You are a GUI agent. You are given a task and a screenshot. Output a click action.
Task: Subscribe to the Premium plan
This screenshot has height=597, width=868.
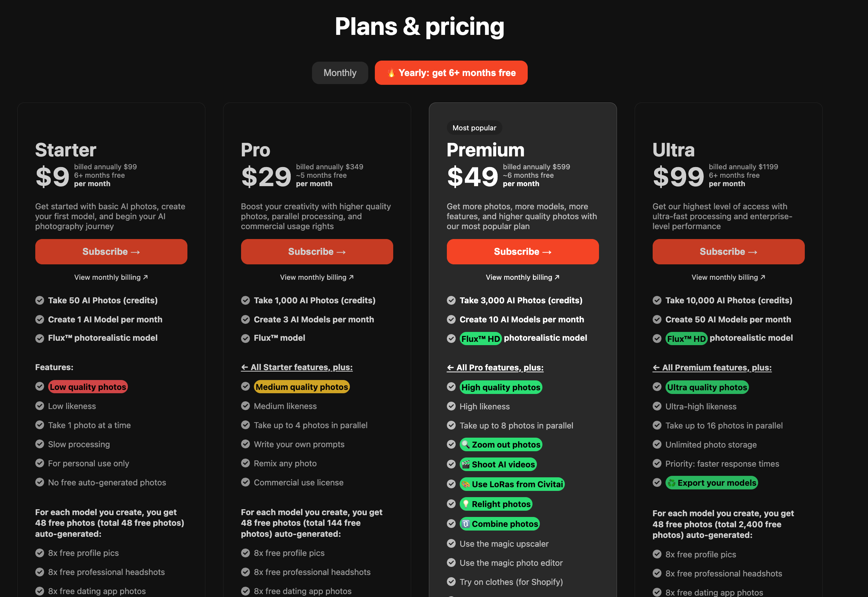523,252
